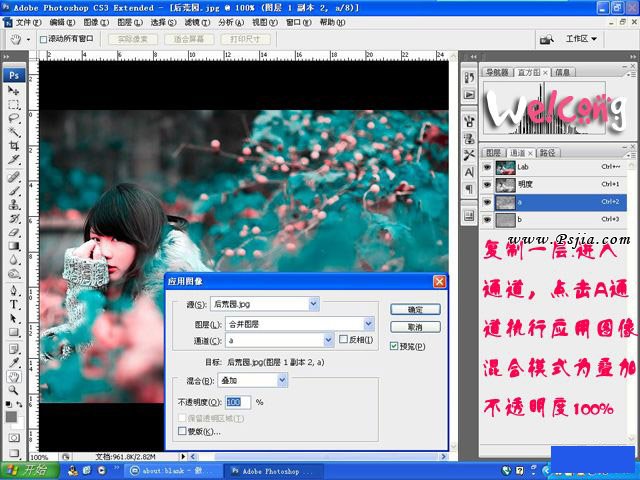This screenshot has width=640, height=480.
Task: Switch to the 图层 panel tab
Action: [x=493, y=153]
